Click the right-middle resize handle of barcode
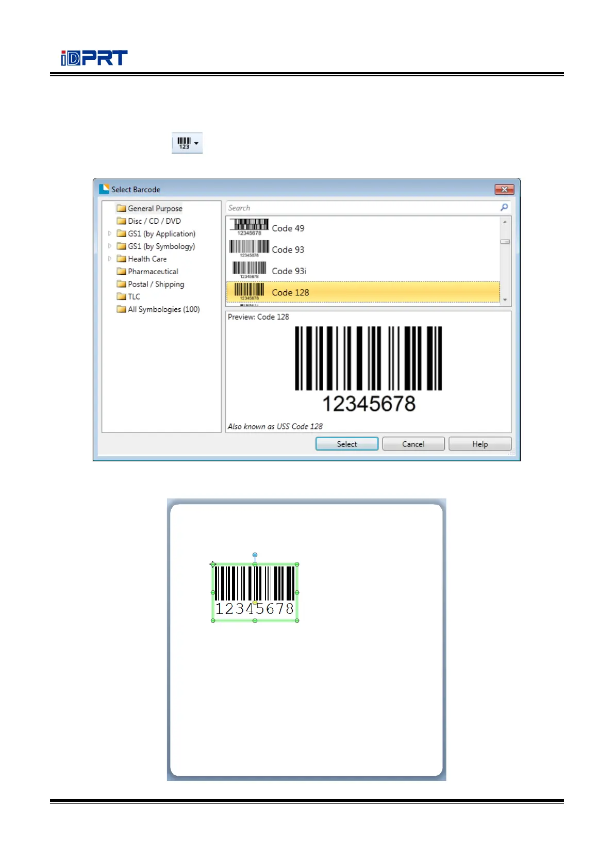 (297, 593)
